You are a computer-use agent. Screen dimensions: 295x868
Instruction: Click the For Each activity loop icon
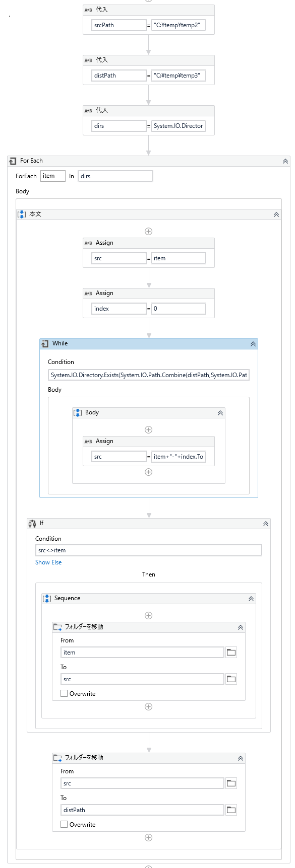pyautogui.click(x=13, y=161)
